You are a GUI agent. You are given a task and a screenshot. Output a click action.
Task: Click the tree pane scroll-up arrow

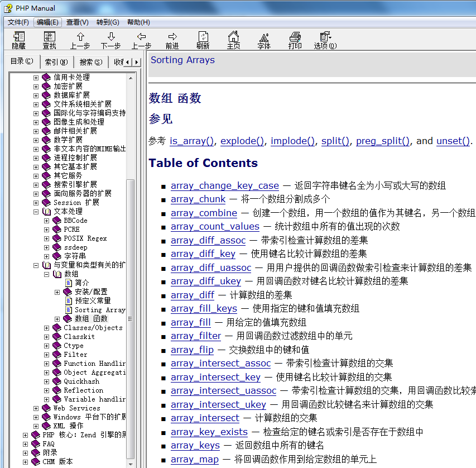(130, 78)
